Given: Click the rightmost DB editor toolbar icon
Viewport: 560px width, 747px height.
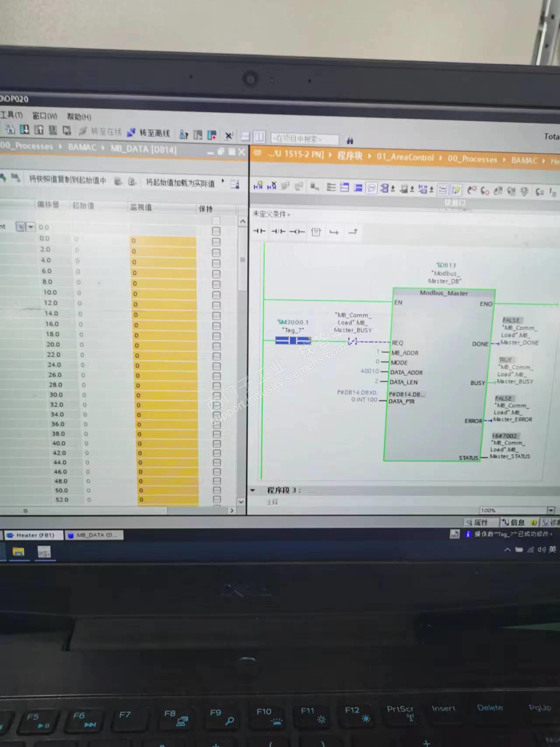Looking at the screenshot, I should pos(235,184).
